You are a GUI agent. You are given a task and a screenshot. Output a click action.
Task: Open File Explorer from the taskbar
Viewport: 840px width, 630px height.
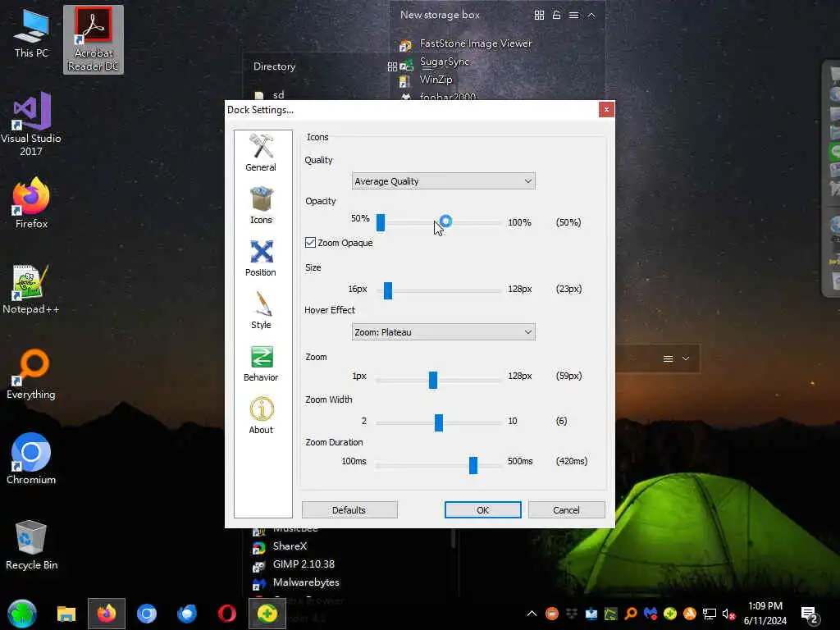(66, 614)
